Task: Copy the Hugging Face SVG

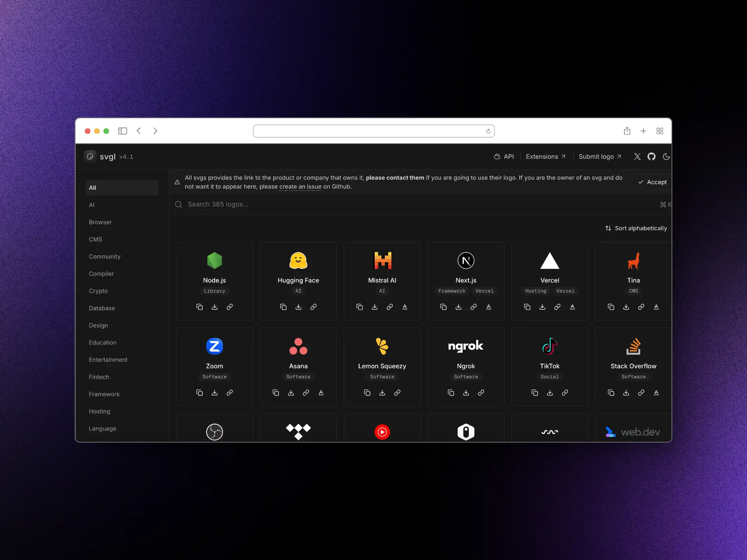Action: 283,307
